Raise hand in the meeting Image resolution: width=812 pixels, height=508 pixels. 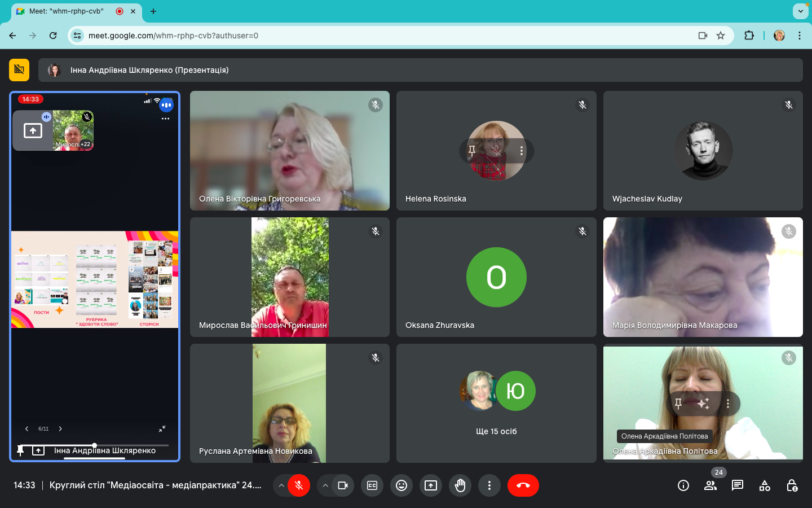pos(460,485)
